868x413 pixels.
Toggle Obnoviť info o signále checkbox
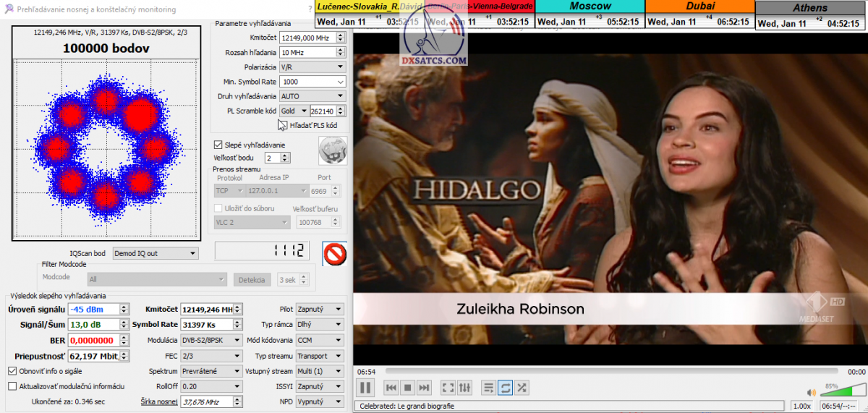[x=12, y=371]
